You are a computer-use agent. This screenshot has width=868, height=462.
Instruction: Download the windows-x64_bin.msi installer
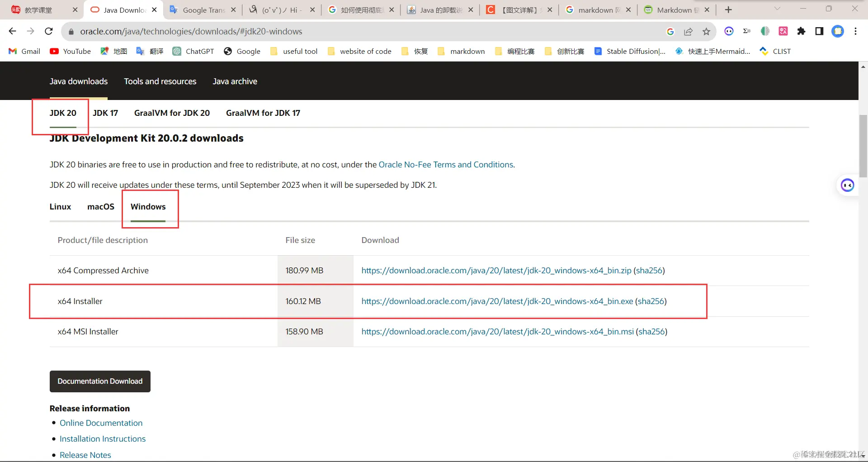498,332
